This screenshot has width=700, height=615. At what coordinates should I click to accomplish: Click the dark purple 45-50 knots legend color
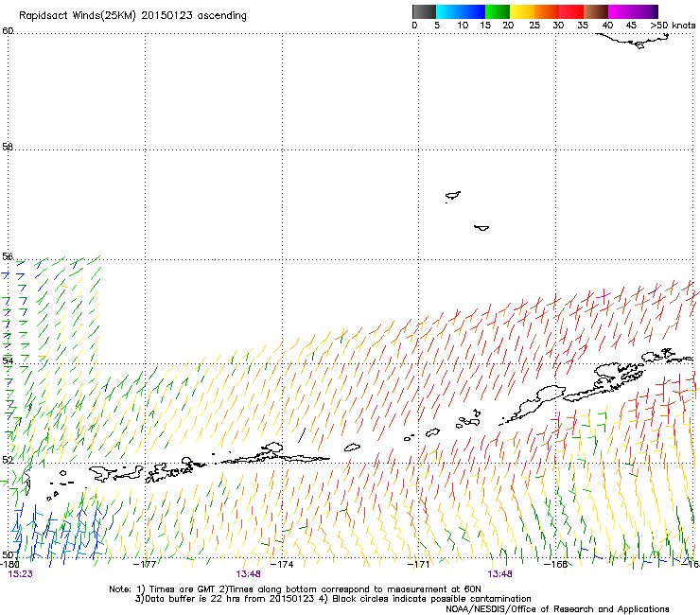tap(645, 11)
